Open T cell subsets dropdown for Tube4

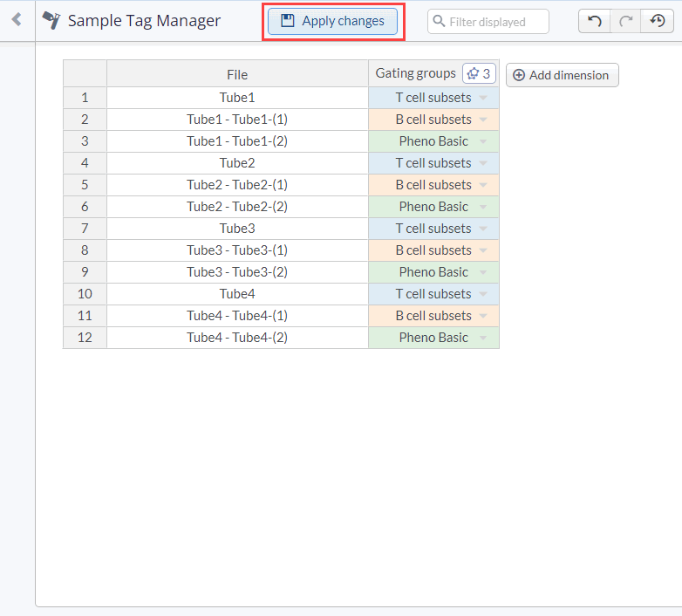click(483, 294)
